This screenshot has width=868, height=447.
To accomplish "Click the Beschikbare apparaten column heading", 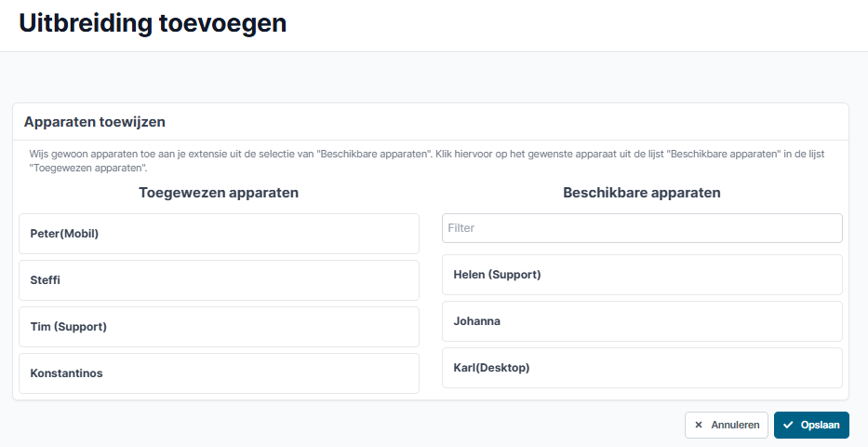I will coord(642,193).
